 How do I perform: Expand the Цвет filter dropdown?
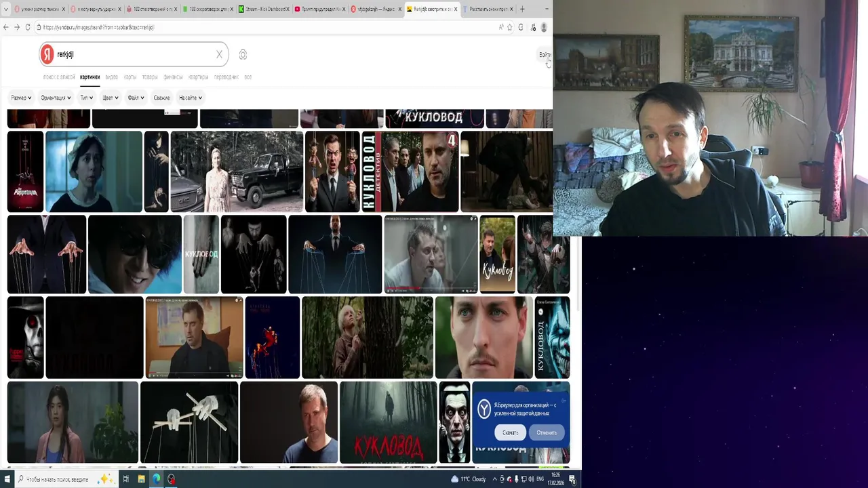110,98
